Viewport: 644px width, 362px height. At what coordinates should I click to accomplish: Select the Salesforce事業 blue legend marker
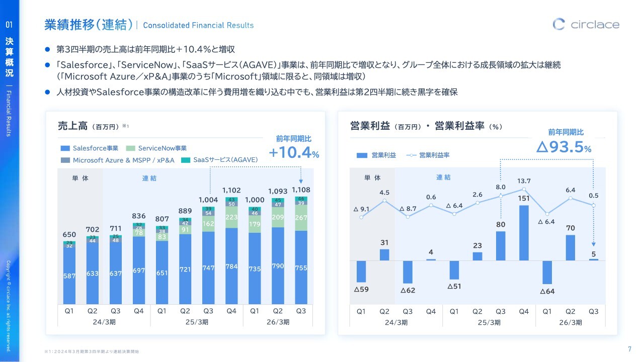(x=65, y=148)
